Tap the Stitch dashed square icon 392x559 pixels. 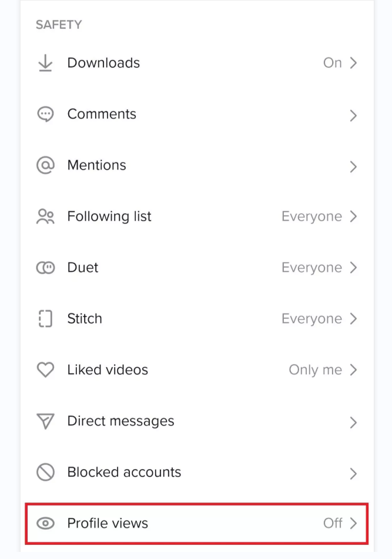click(45, 319)
